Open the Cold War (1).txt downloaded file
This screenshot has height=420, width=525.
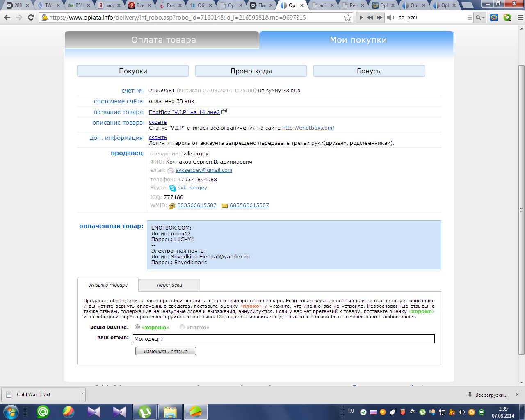[x=40, y=394]
